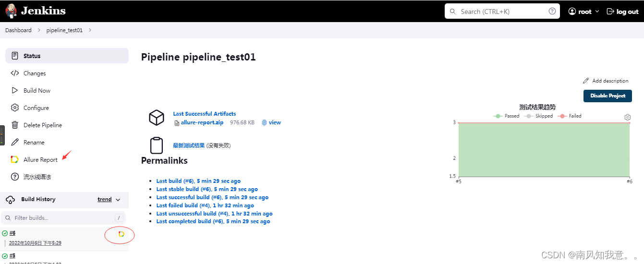This screenshot has height=264, width=644.
Task: Select Delete Pipeline in the sidebar
Action: [x=67, y=125]
